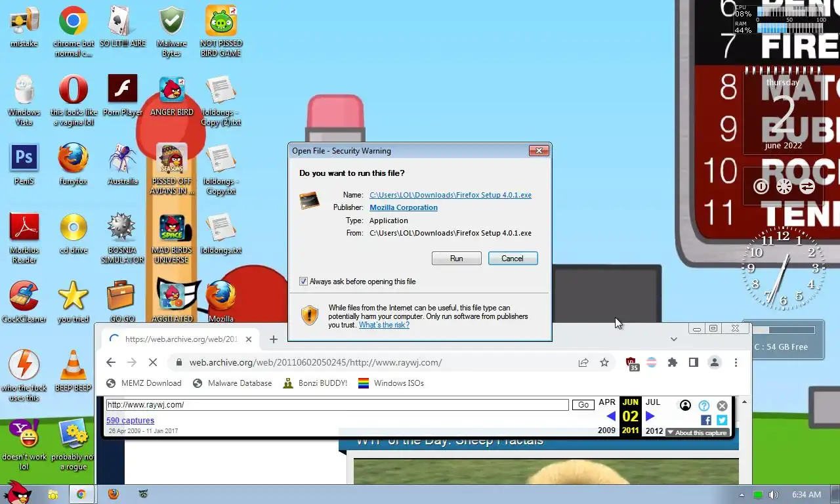Screen dimensions: 840x504
Task: Open the MEMZ Download bookmark
Action: pos(144,383)
